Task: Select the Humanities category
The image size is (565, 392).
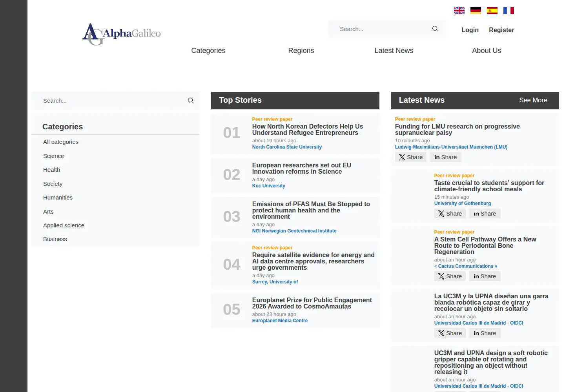Action: (58, 198)
